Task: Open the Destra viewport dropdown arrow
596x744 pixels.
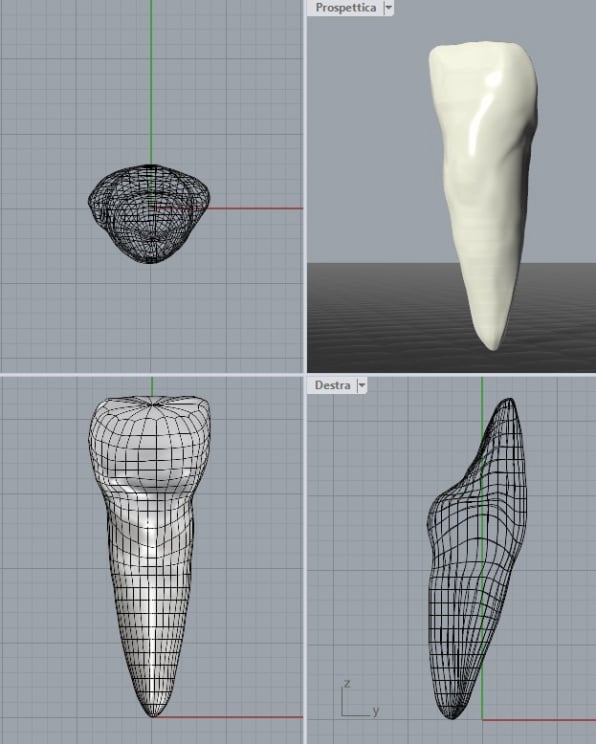Action: (x=362, y=385)
